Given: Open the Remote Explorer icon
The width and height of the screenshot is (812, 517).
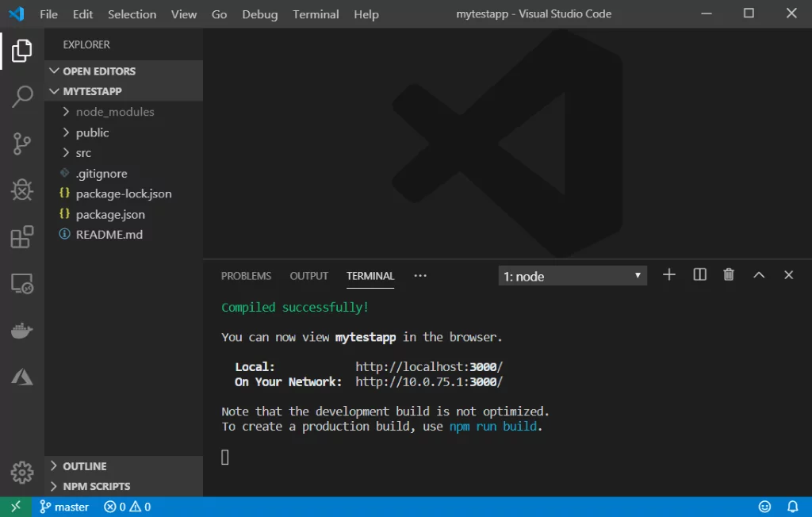Looking at the screenshot, I should [x=21, y=283].
